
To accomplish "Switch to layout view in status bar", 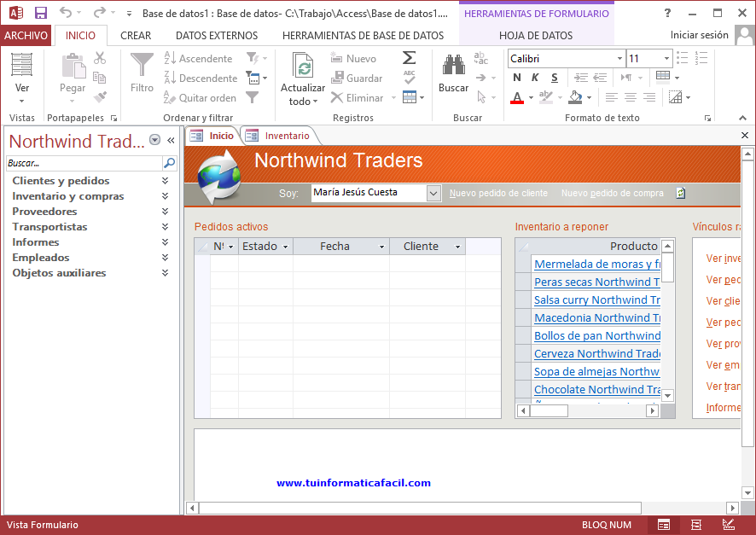I will pyautogui.click(x=696, y=525).
